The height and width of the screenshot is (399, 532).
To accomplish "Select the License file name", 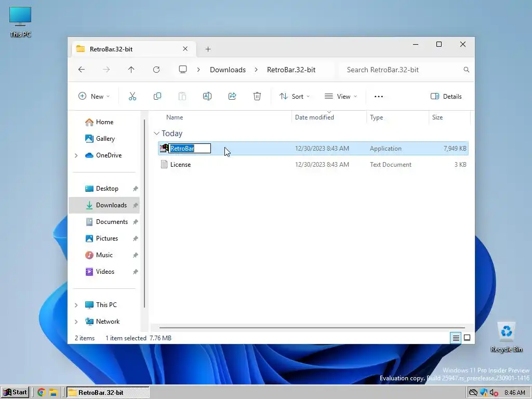I will 180,165.
